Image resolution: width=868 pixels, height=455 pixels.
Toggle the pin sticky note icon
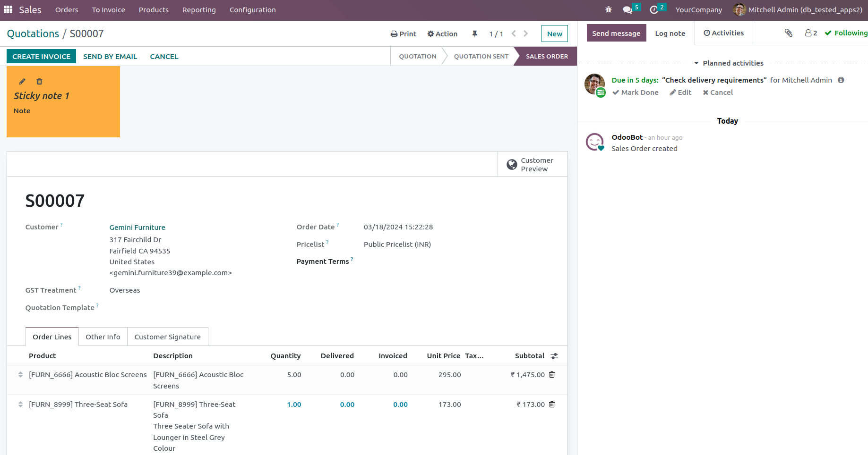[474, 34]
